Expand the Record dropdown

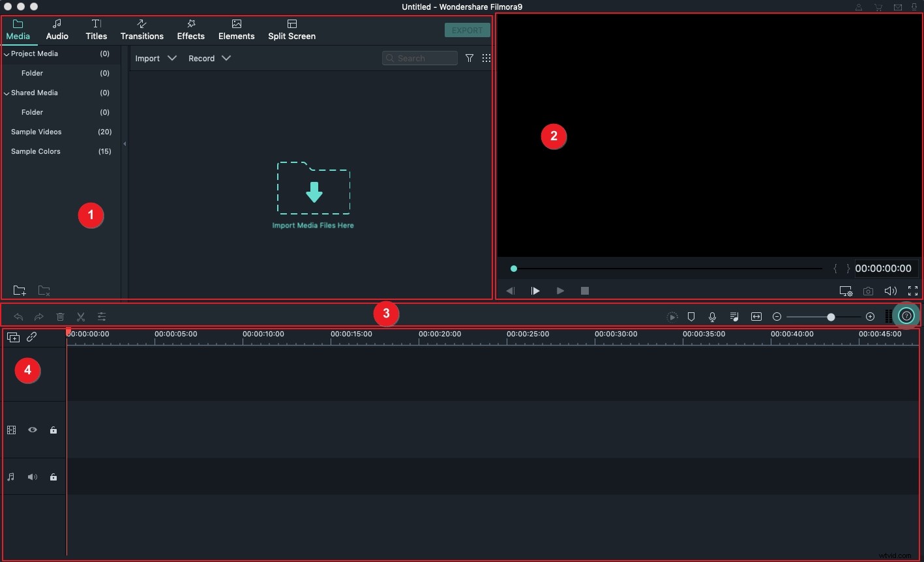[x=209, y=58]
